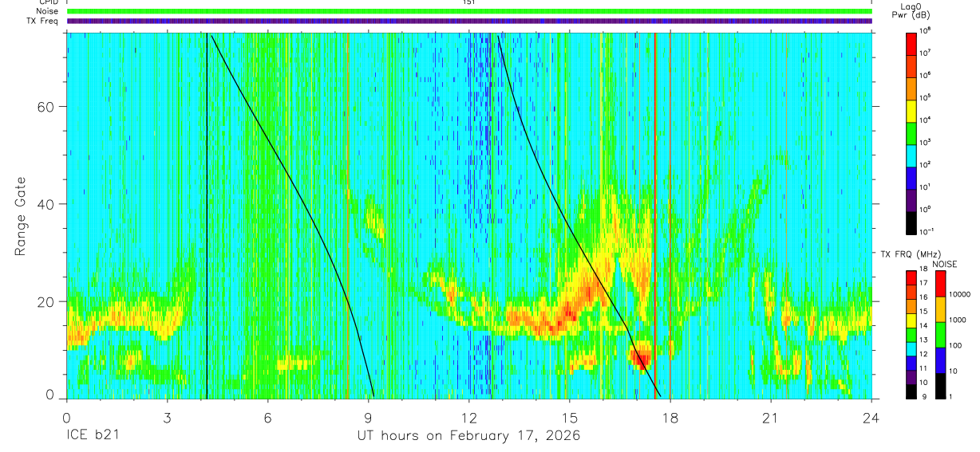Click the red vertical line near 17.5 UT
980x452 pixels.
655,215
